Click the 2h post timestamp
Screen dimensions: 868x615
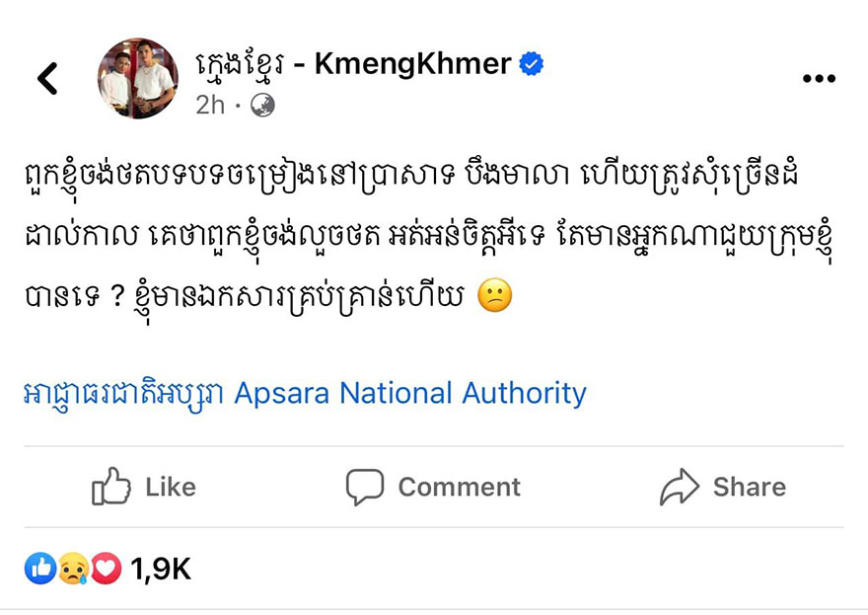tap(209, 105)
